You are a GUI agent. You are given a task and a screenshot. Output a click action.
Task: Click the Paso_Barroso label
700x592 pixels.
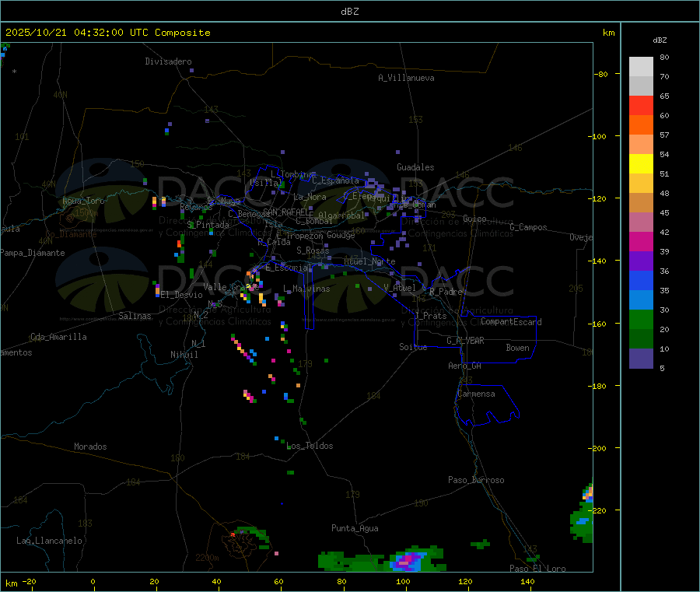476,480
